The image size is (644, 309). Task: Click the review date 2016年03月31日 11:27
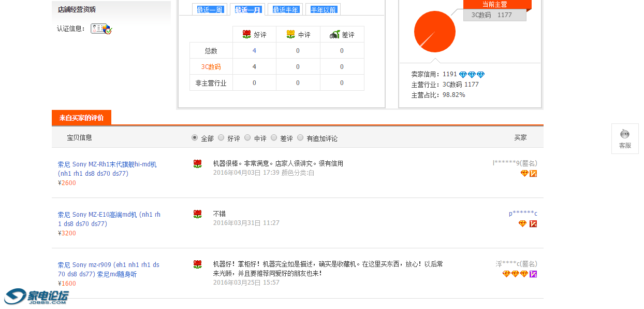point(246,223)
